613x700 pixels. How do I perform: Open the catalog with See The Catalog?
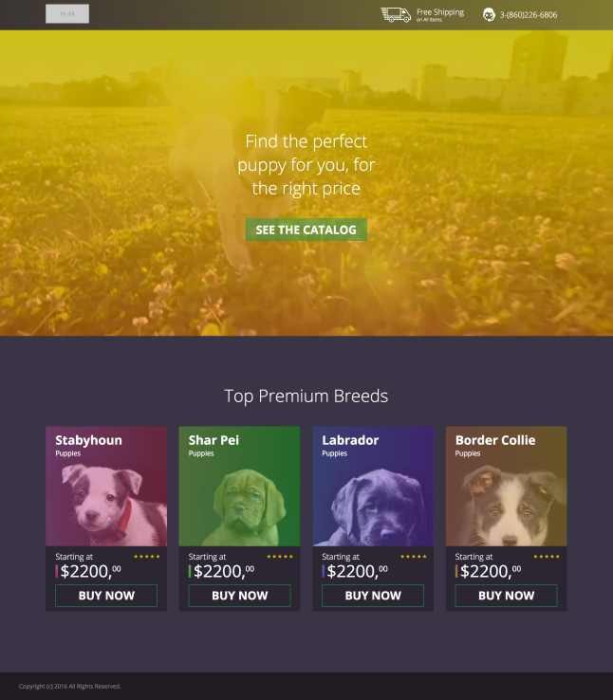point(306,230)
